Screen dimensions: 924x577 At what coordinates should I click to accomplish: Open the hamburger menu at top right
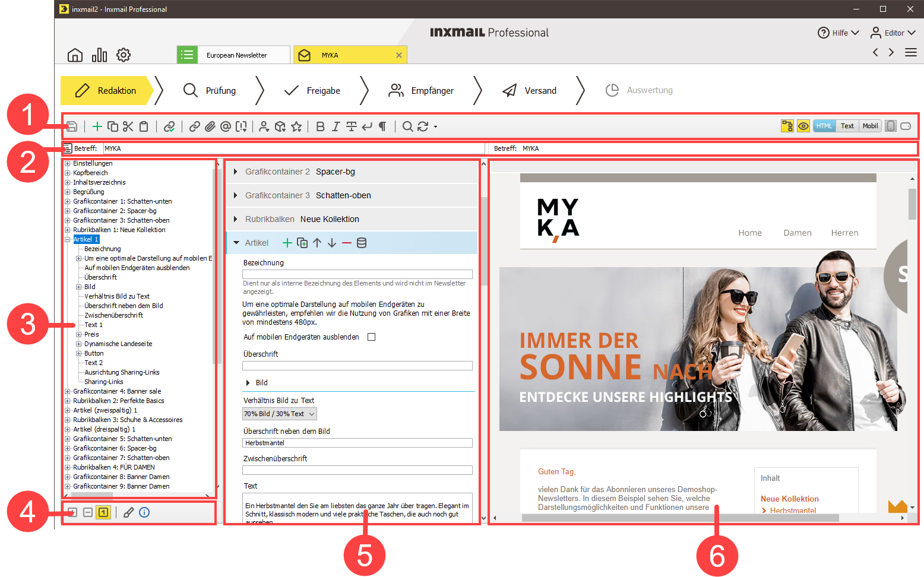pyautogui.click(x=911, y=53)
